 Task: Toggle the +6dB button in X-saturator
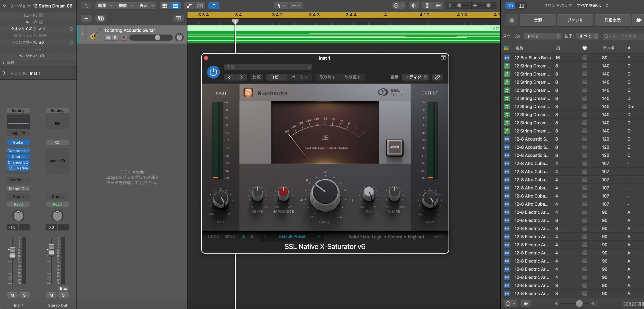point(394,147)
